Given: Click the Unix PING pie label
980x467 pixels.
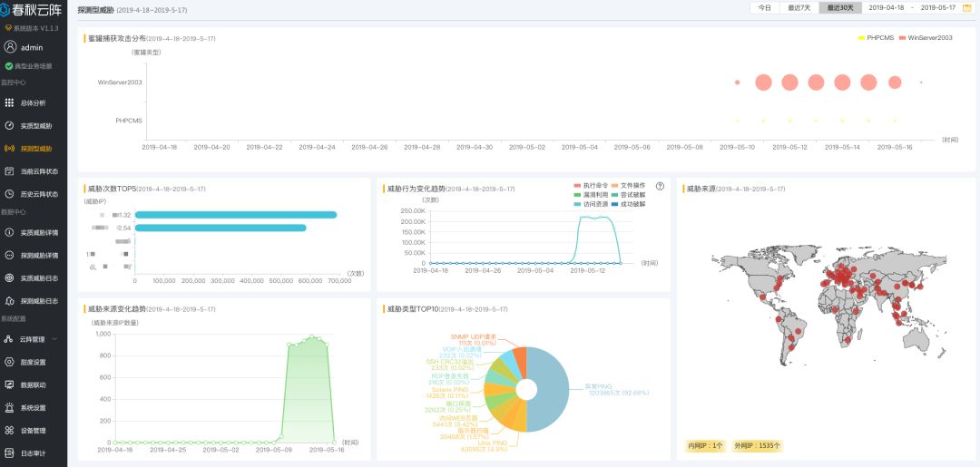Looking at the screenshot, I should click(x=483, y=446).
